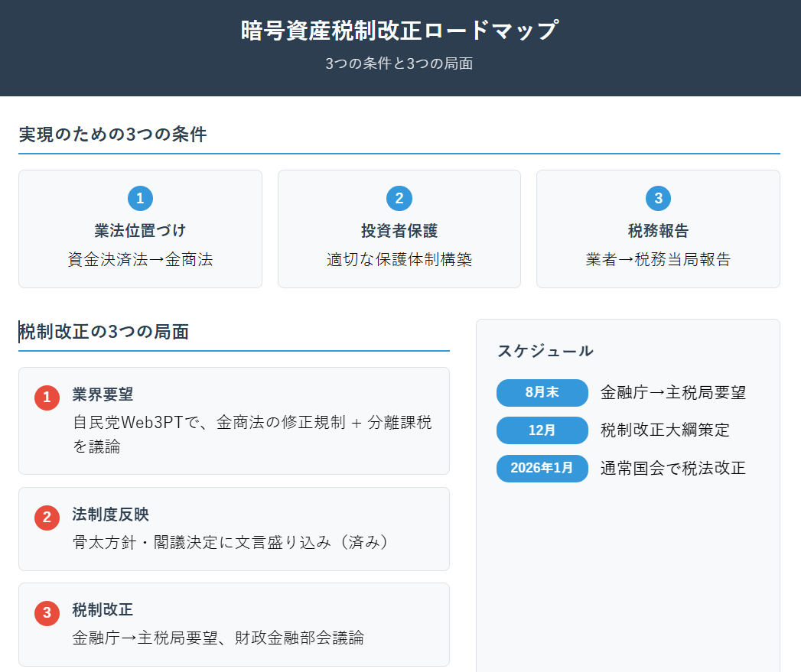Toggle the 12月 schedule indicator

point(542,430)
